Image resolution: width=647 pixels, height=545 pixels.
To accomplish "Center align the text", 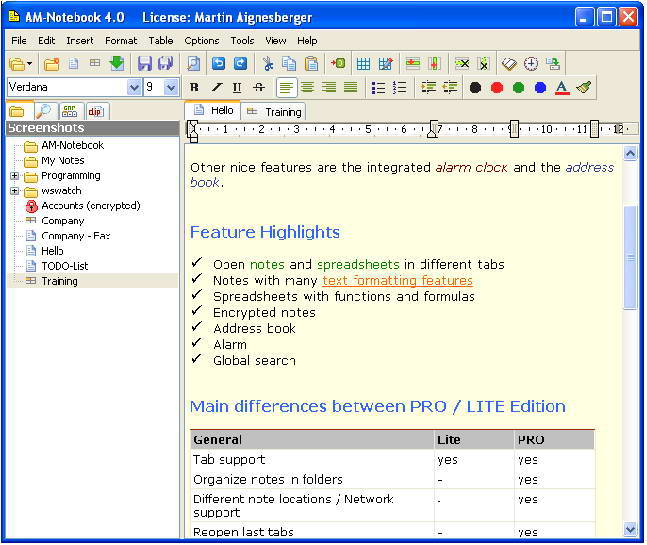I will point(307,87).
